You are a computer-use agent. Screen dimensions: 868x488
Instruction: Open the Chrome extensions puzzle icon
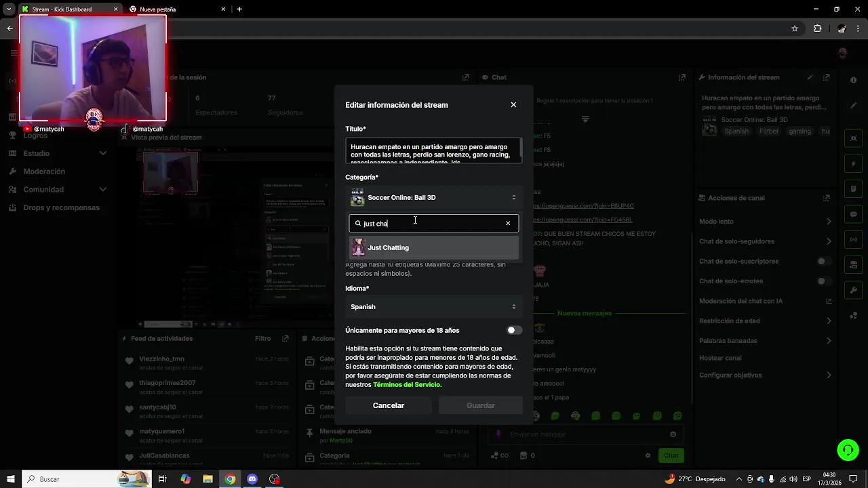pyautogui.click(x=817, y=28)
